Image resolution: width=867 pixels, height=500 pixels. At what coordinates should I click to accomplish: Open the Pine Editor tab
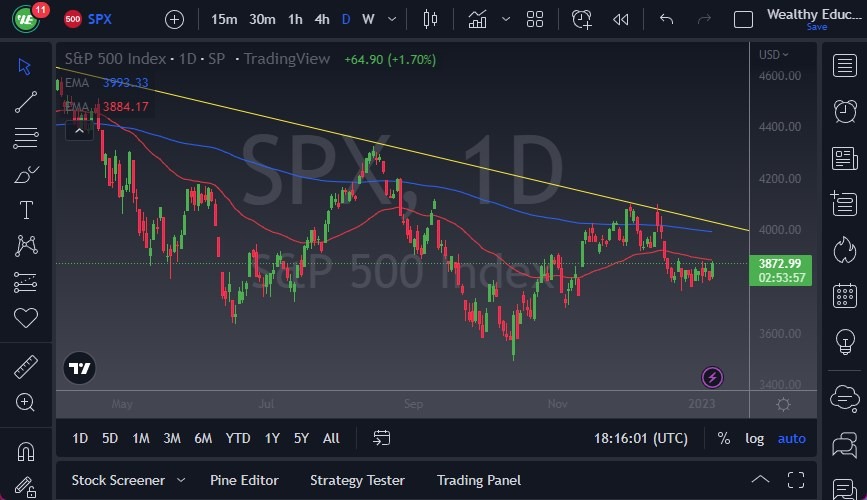(x=244, y=480)
